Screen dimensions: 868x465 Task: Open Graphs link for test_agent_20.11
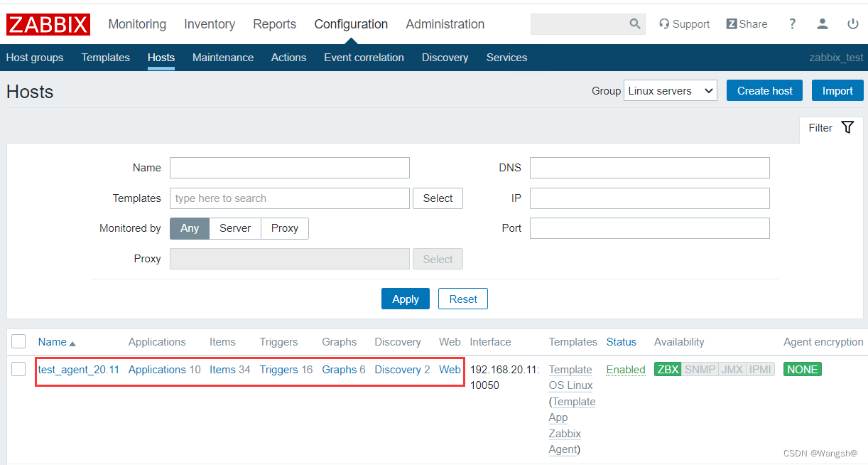point(340,370)
